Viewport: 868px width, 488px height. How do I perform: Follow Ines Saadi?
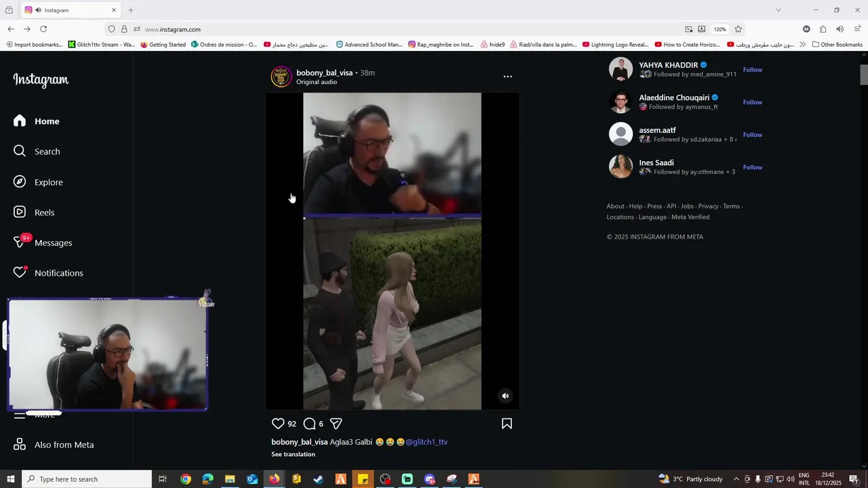coord(753,167)
